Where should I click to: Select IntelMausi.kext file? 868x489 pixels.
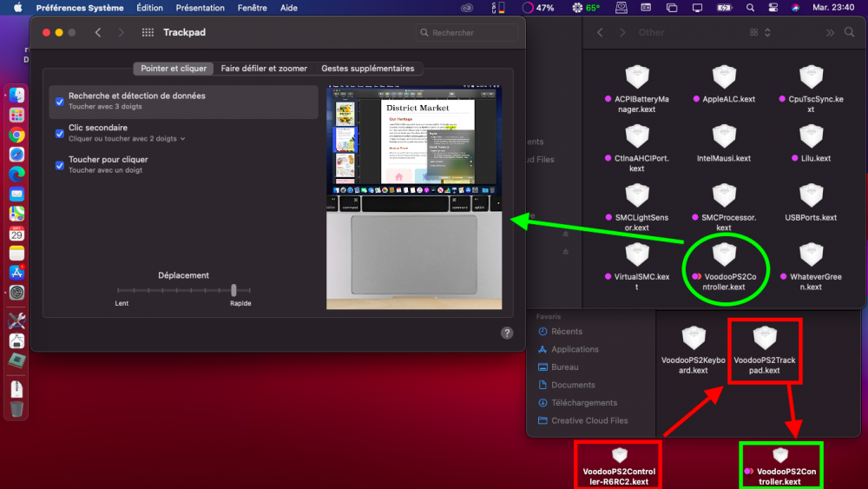(x=724, y=143)
